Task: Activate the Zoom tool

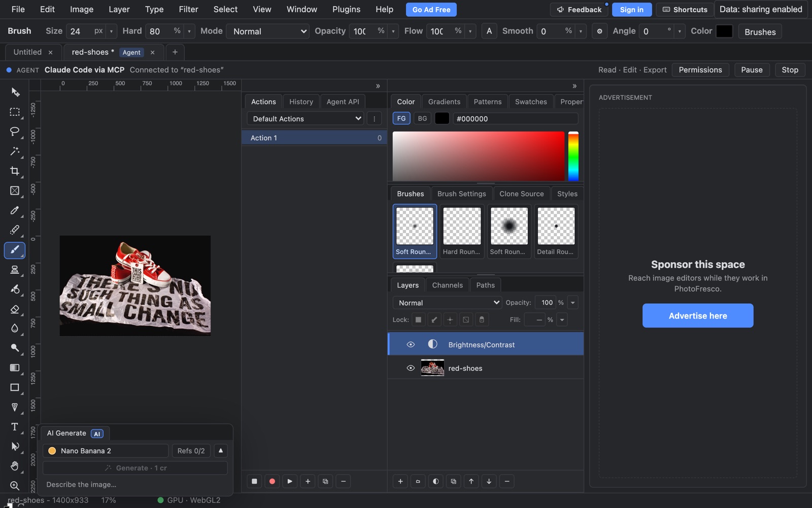Action: [15, 486]
